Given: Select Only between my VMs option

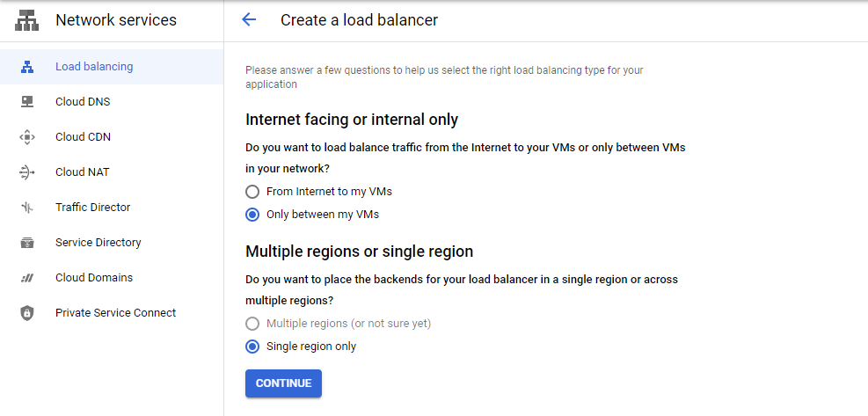Looking at the screenshot, I should (252, 215).
